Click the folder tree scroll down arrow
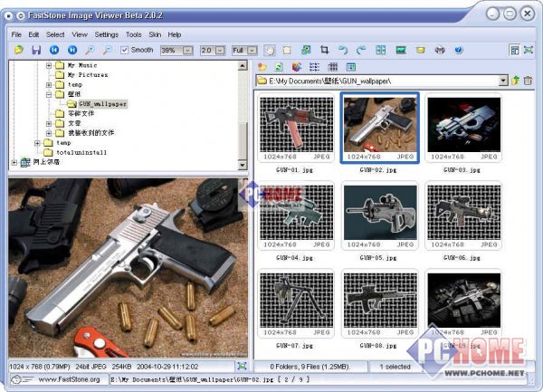543x392 pixels. point(243,165)
